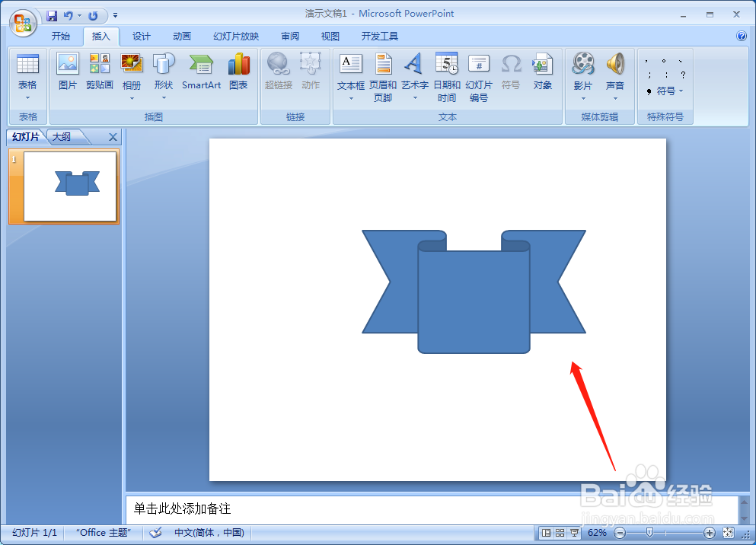This screenshot has height=545, width=756.
Task: Click the "Office 主题" status entry
Action: (x=104, y=533)
